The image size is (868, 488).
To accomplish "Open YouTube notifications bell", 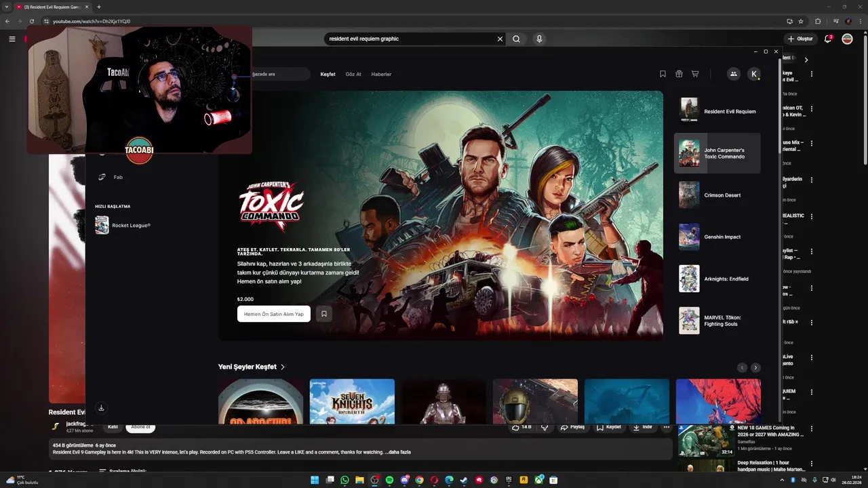I will (828, 39).
